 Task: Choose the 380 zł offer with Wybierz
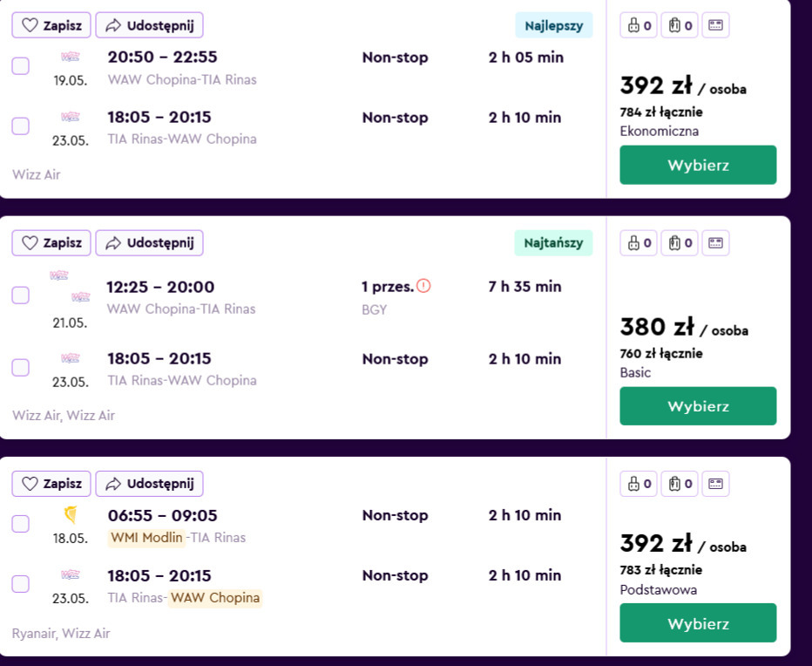(698, 406)
